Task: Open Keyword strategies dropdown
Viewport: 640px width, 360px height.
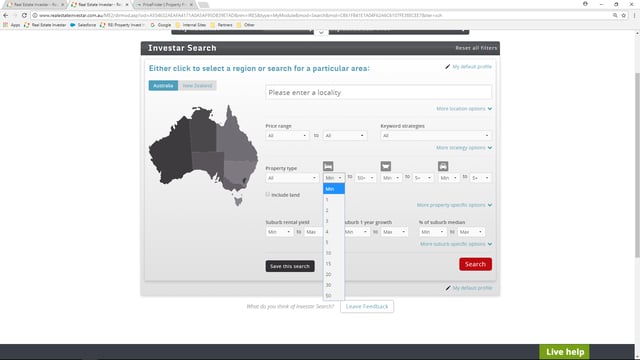Action: 436,136
